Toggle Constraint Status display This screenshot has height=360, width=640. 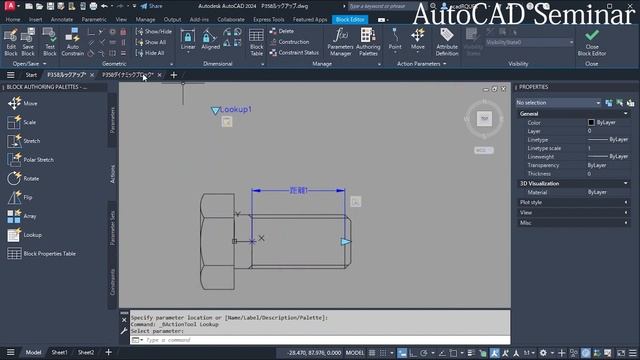coord(294,52)
